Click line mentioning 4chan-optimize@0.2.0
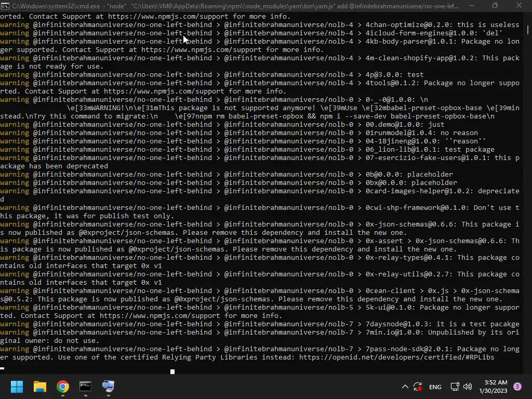 260,25
